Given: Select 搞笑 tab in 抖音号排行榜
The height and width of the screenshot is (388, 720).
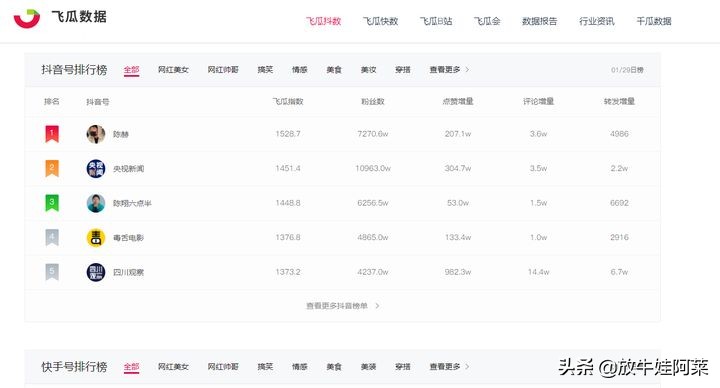Looking at the screenshot, I should coord(265,70).
